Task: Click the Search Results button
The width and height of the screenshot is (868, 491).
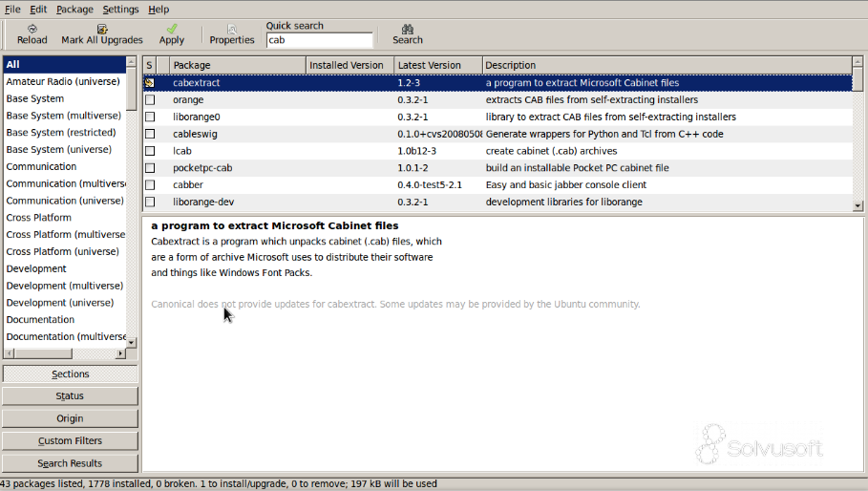Action: click(70, 463)
